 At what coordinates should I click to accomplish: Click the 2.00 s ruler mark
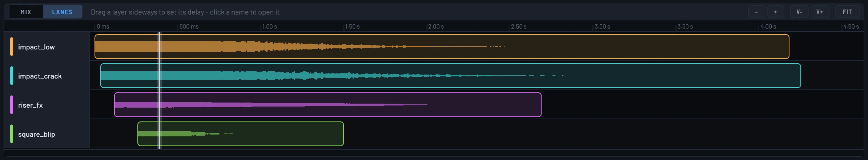436,27
